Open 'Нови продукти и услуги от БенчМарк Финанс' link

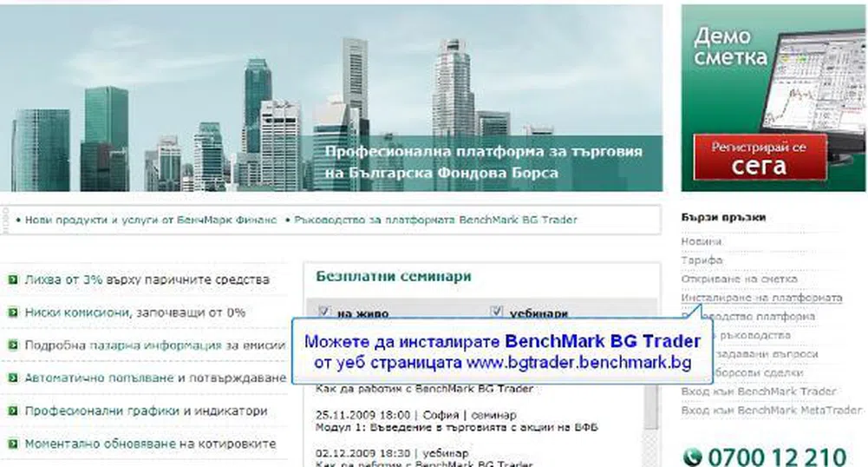pos(151,220)
